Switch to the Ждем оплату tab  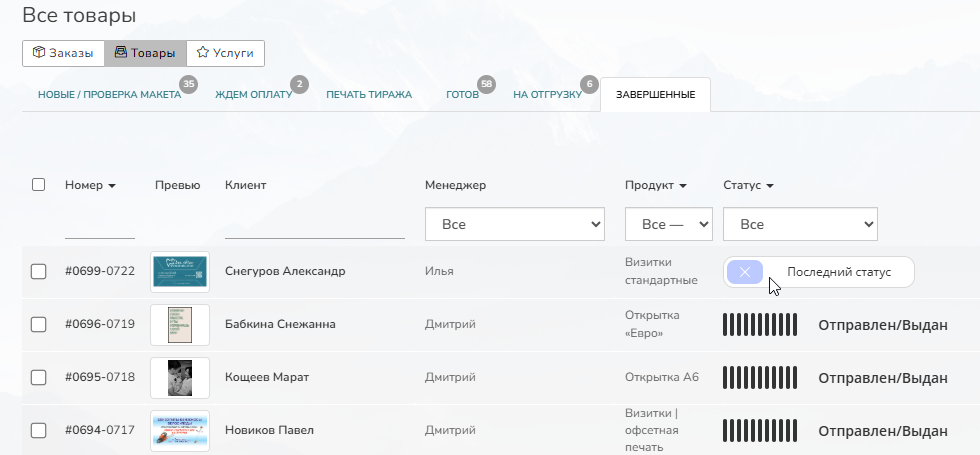pyautogui.click(x=253, y=95)
